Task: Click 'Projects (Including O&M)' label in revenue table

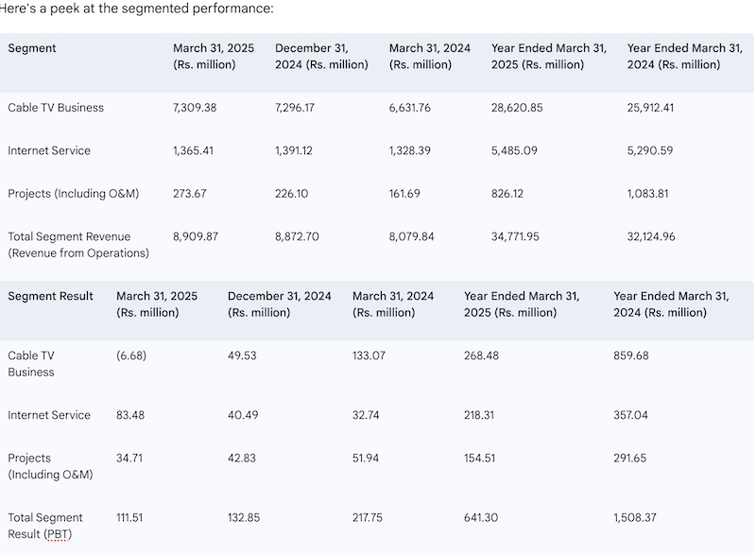Action: pyautogui.click(x=74, y=194)
